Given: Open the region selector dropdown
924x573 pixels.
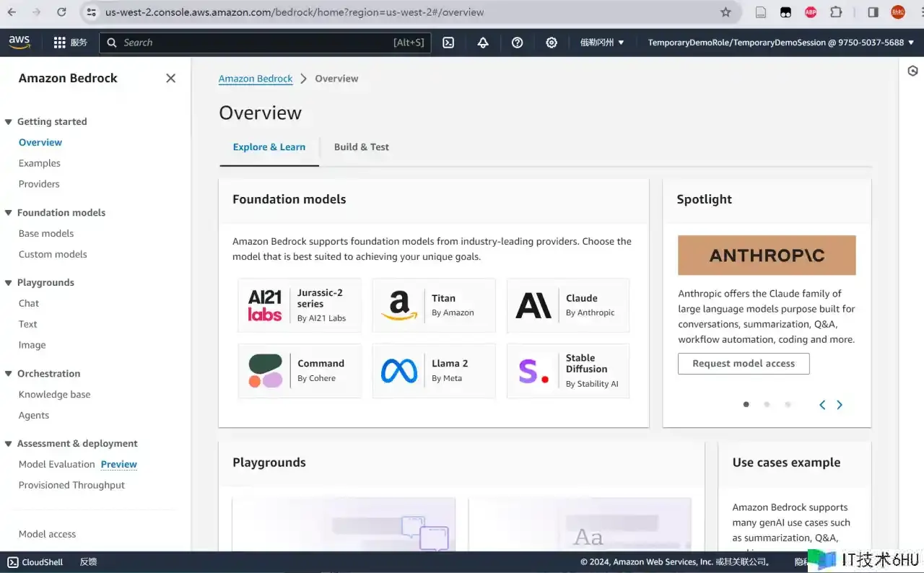Looking at the screenshot, I should pyautogui.click(x=602, y=43).
